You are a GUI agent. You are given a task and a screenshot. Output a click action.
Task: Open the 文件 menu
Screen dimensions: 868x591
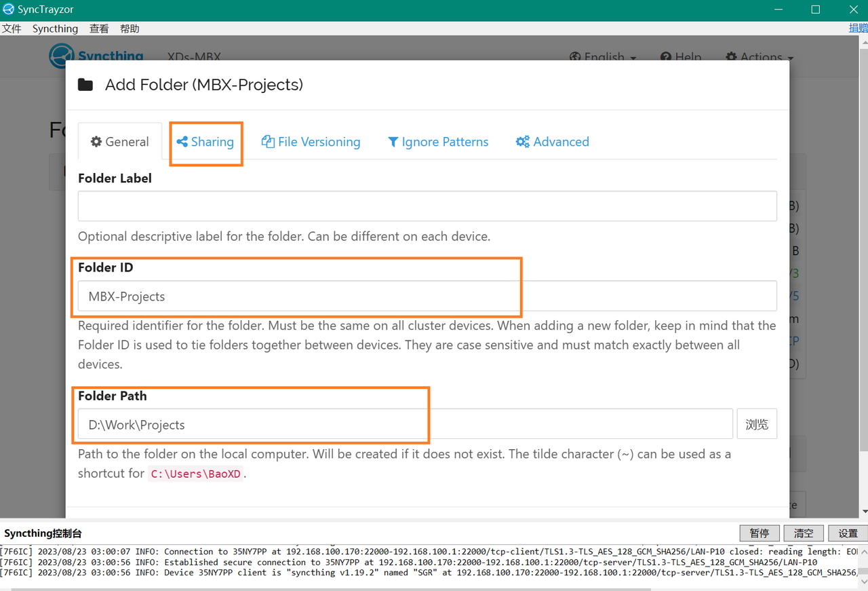pos(12,28)
